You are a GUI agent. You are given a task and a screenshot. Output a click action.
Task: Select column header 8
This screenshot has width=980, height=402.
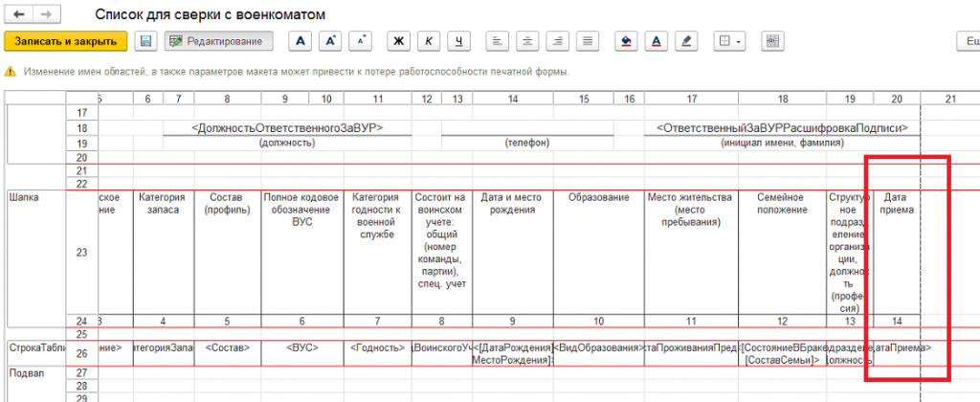(228, 99)
